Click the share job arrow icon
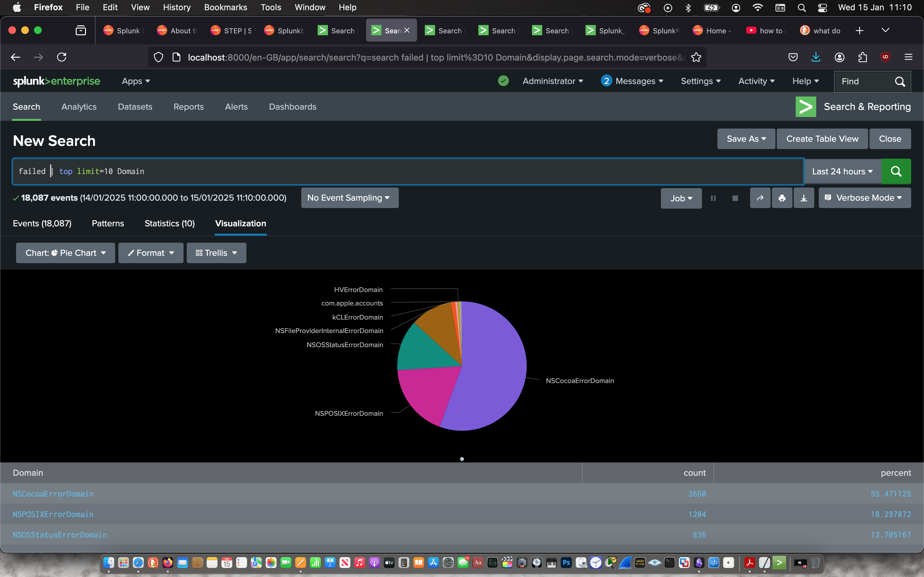This screenshot has height=577, width=924. click(760, 198)
